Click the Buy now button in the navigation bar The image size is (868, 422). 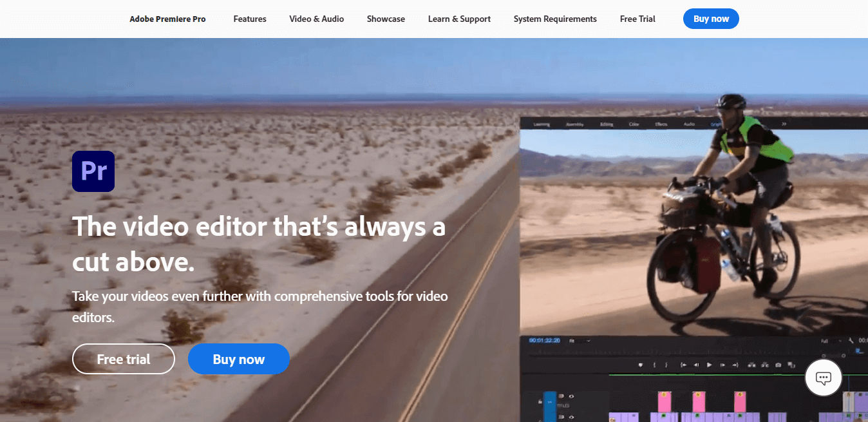[711, 19]
